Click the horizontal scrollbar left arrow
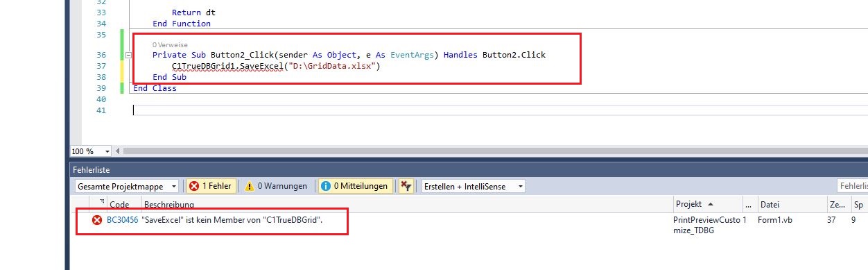The image size is (868, 270). pos(117,151)
